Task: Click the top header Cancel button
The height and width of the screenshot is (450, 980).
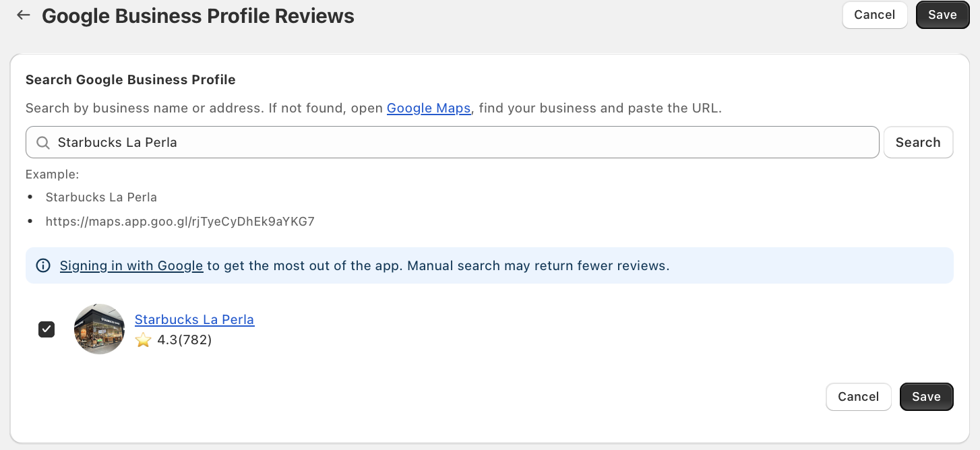Action: (874, 15)
